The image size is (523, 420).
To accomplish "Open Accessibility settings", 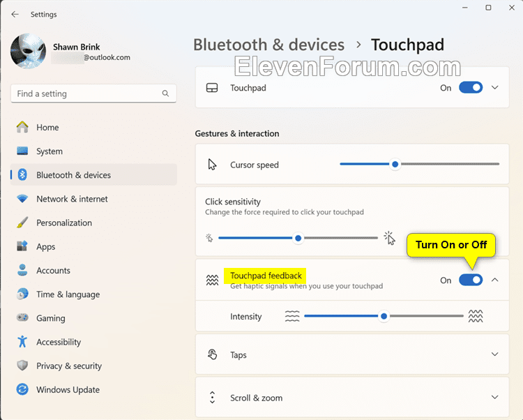I will (93, 342).
